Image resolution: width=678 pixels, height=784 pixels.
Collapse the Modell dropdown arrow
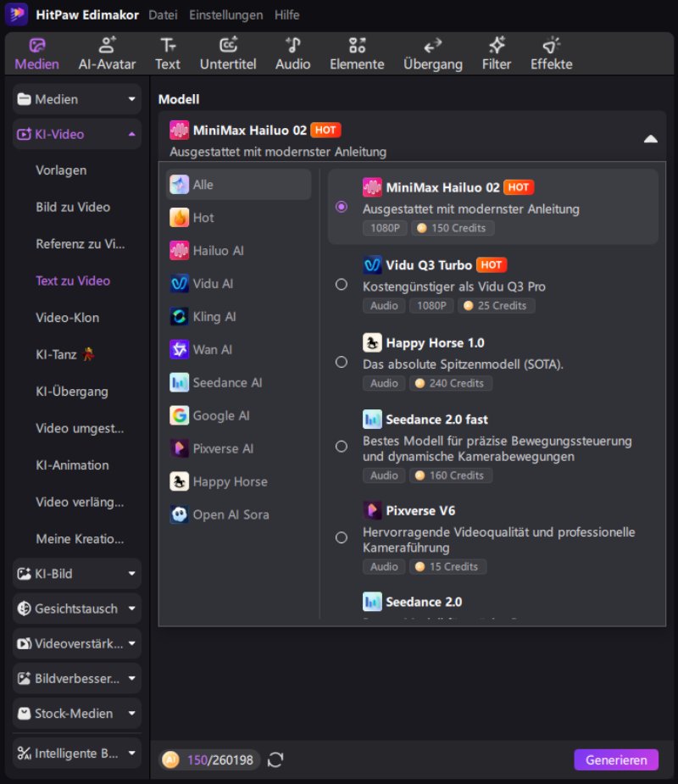click(x=651, y=139)
